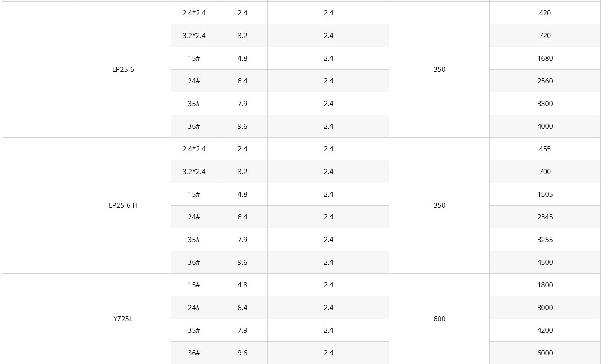Select the 1800 value cell

545,285
